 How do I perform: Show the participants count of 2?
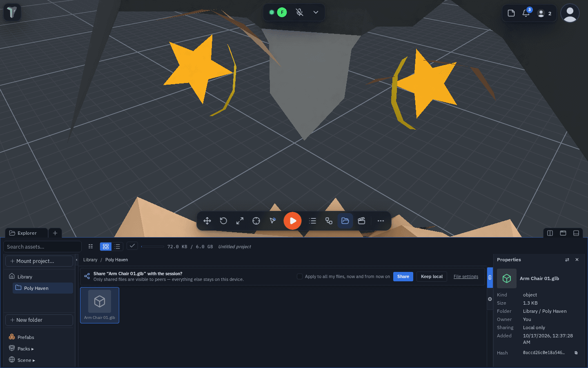(545, 13)
